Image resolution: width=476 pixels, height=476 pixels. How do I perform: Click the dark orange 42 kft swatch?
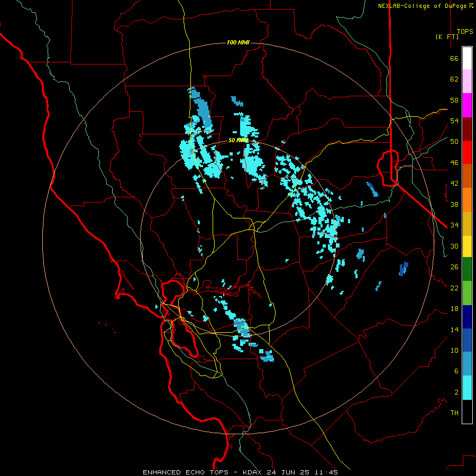467,176
